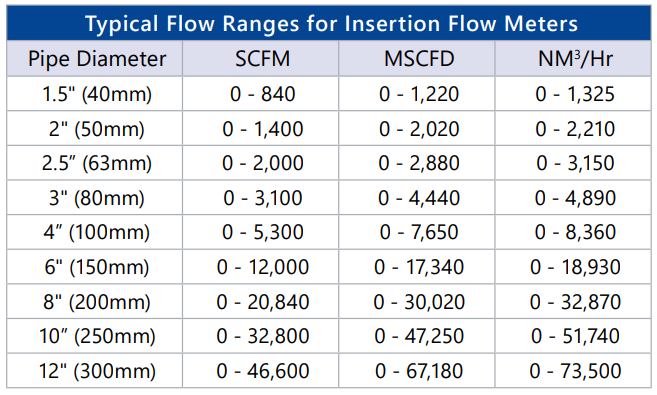Click the 2.5" (63mm) row label
This screenshot has width=657, height=395.
click(x=97, y=163)
